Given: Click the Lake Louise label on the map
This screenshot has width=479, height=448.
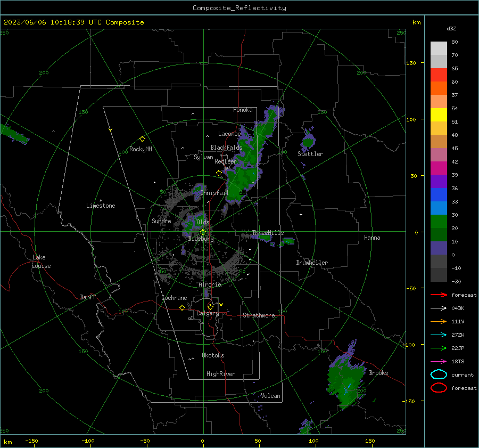Looking at the screenshot, I should pyautogui.click(x=41, y=262).
